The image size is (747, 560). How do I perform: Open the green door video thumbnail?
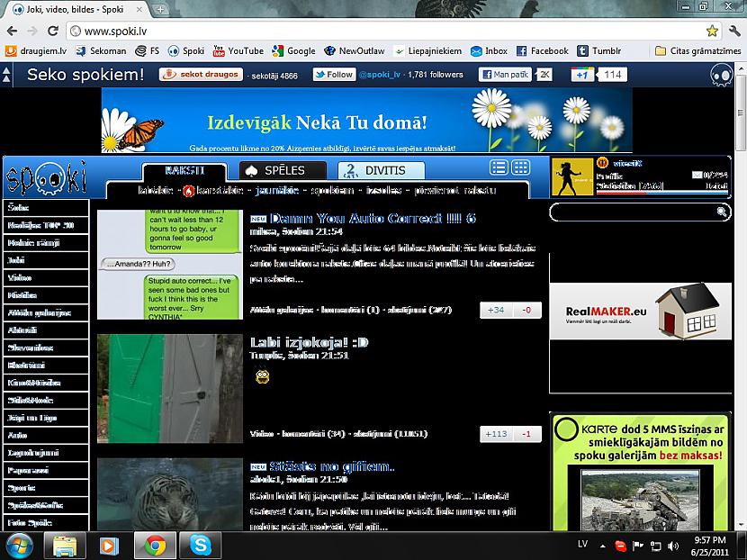(x=170, y=389)
